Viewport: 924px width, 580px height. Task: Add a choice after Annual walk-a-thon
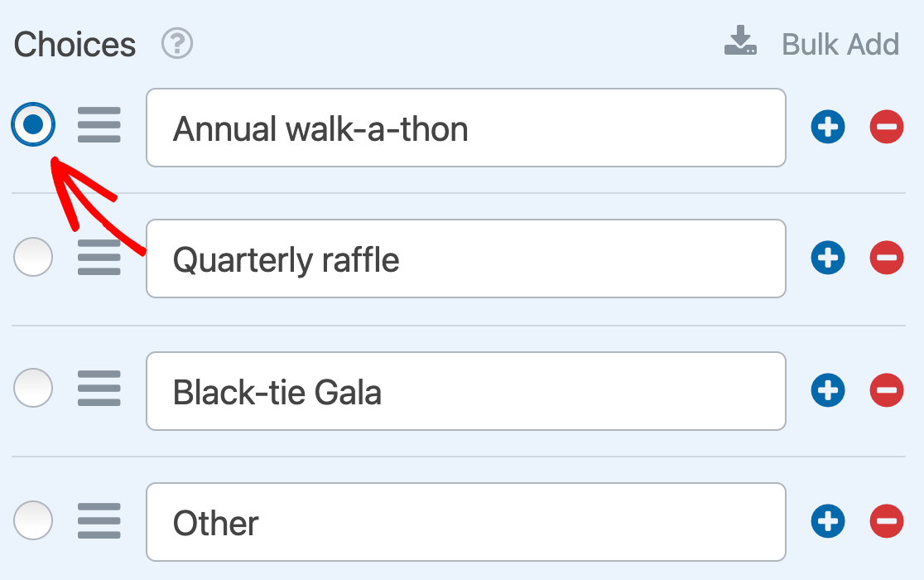point(828,127)
